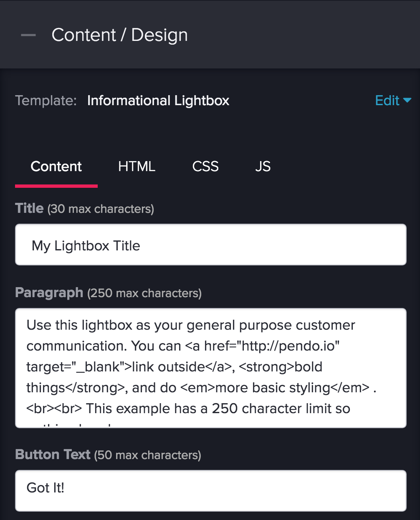Switch to the CSS tab
420x520 pixels.
coord(205,167)
